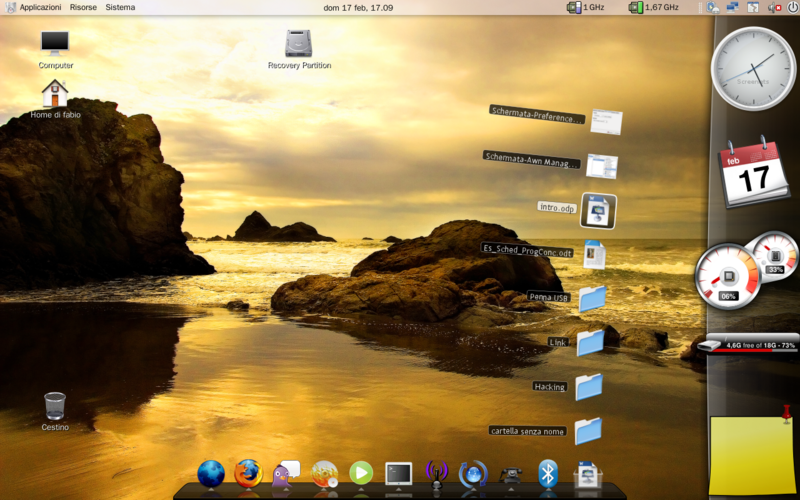Open Home di fabio folder

click(55, 94)
